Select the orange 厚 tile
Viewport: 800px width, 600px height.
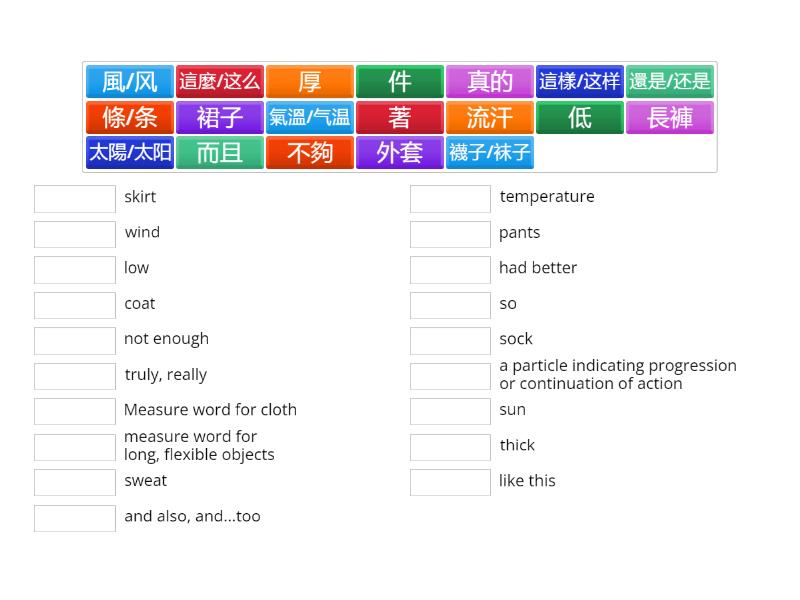click(x=310, y=82)
